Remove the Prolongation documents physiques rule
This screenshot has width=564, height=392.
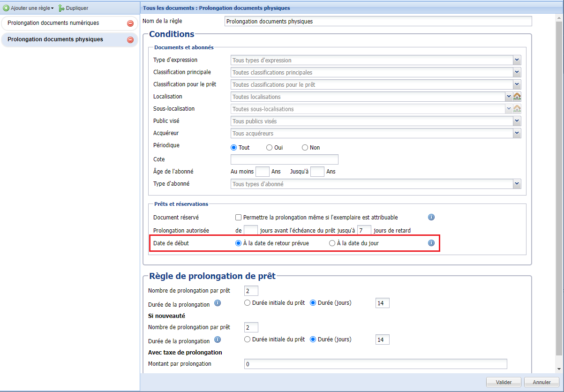[130, 40]
